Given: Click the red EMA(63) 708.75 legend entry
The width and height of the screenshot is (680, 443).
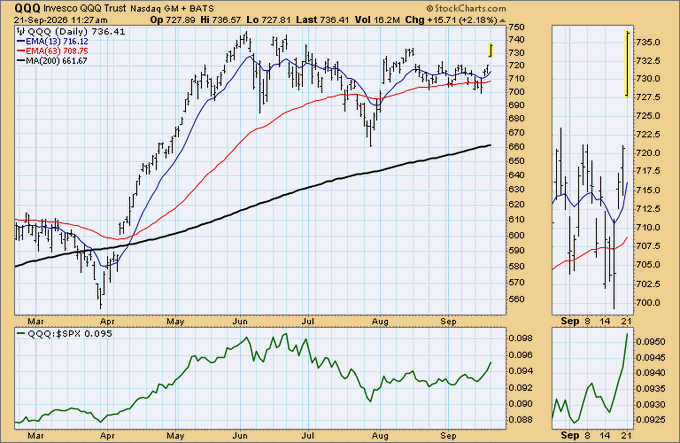Looking at the screenshot, I should [52, 51].
